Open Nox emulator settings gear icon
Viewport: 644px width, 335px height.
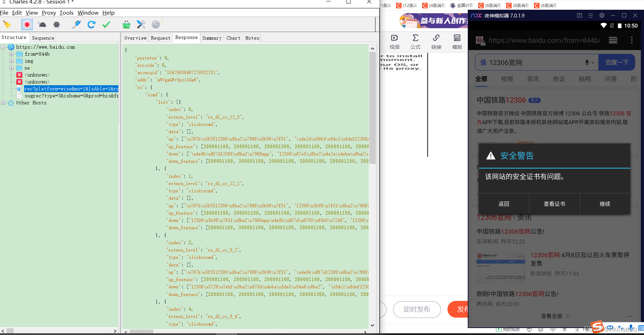(x=602, y=15)
